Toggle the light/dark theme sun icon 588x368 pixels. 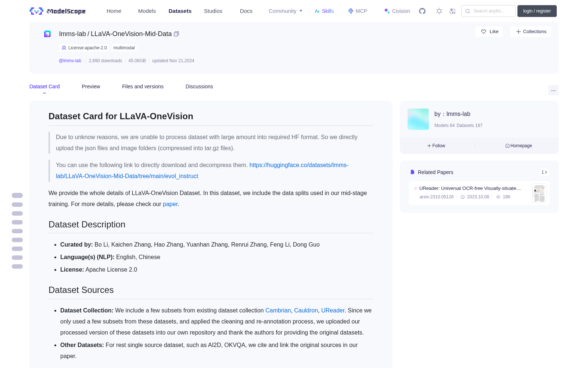[x=439, y=11]
